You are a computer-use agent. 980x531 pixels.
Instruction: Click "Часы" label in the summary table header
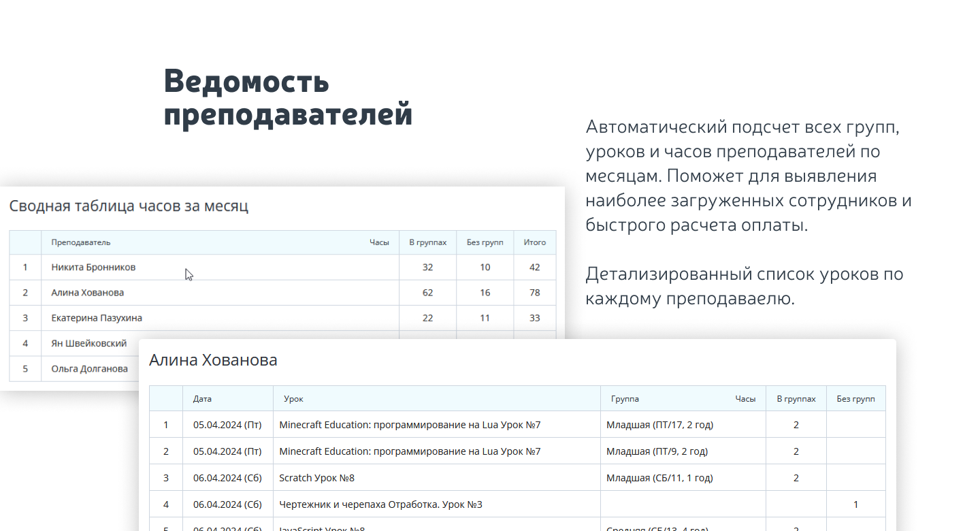pyautogui.click(x=379, y=242)
